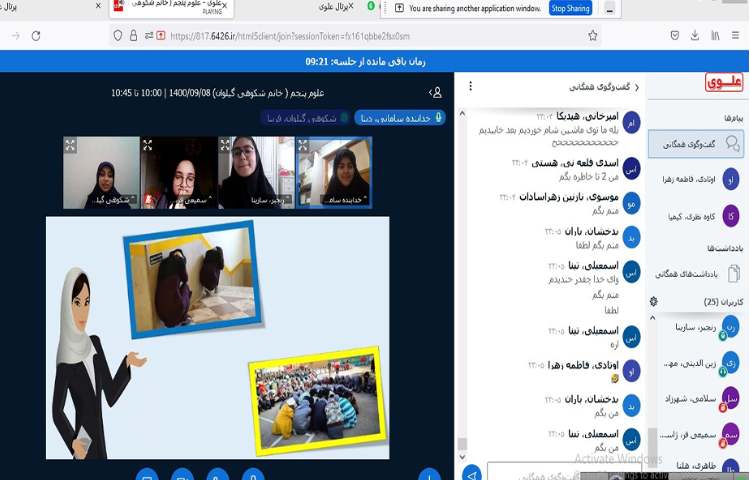Click the talking indicator for خداینده سامانی
Screen dimensions: 750x480
400,118
